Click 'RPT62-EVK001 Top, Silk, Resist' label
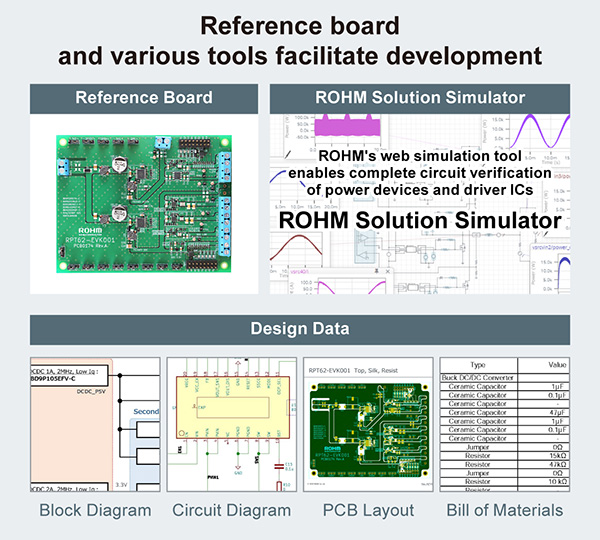 pos(353,370)
